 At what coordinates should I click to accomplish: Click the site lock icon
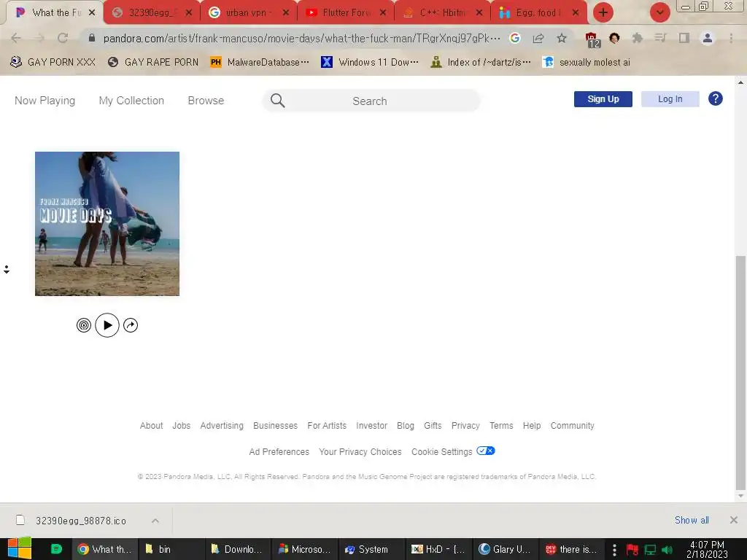92,38
